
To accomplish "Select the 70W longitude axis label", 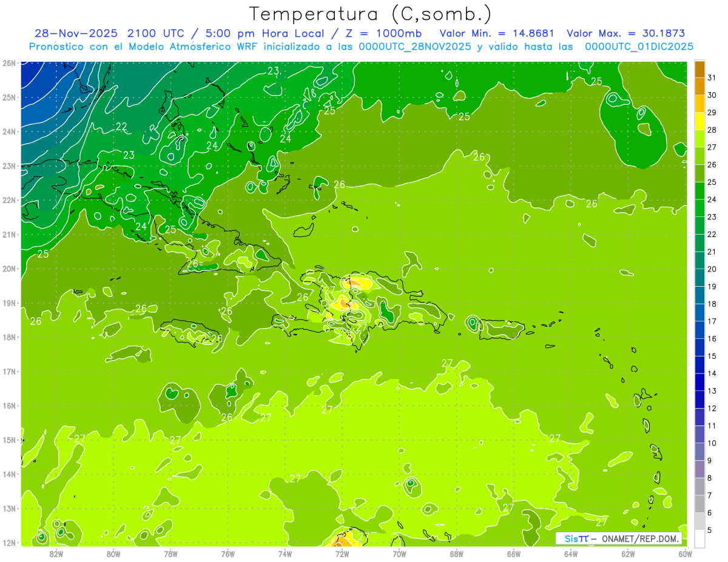I will 399,553.
